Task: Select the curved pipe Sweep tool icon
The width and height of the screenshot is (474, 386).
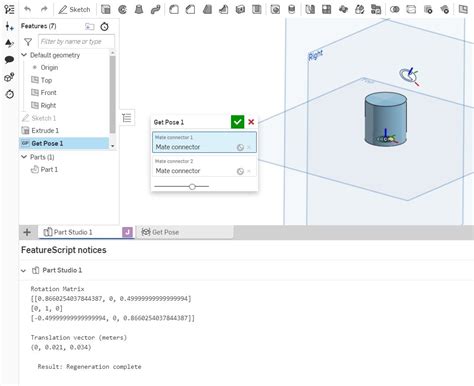Action: tap(155, 10)
